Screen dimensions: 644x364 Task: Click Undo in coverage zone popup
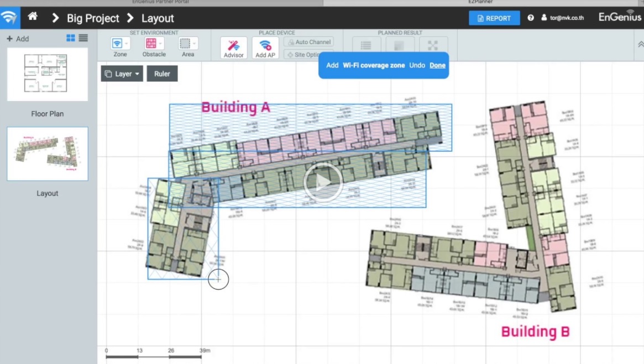pos(417,65)
